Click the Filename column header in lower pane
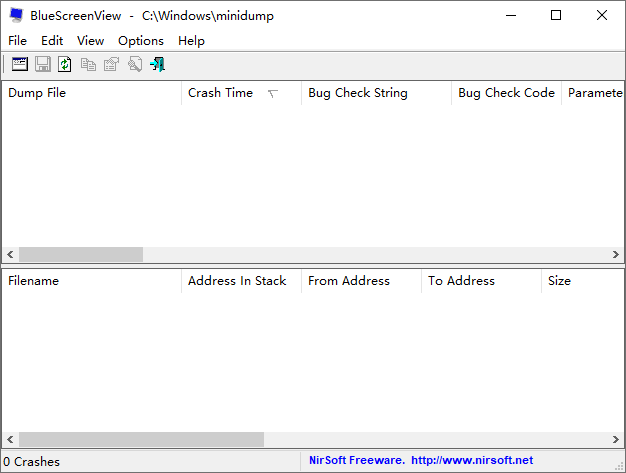 click(33, 281)
